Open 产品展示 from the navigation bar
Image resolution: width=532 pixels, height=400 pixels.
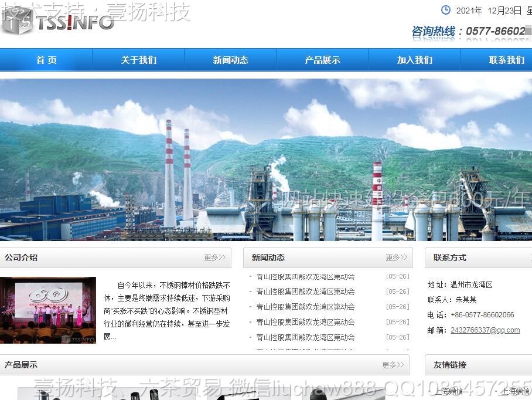(x=322, y=60)
